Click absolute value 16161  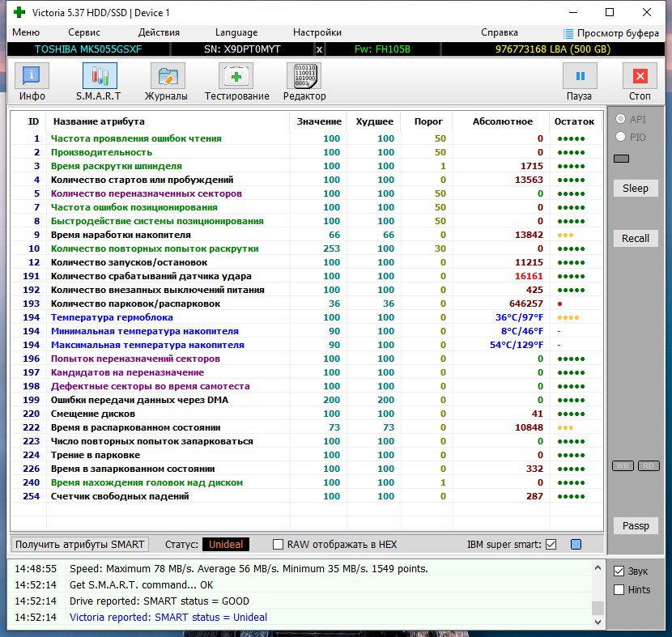click(x=529, y=276)
